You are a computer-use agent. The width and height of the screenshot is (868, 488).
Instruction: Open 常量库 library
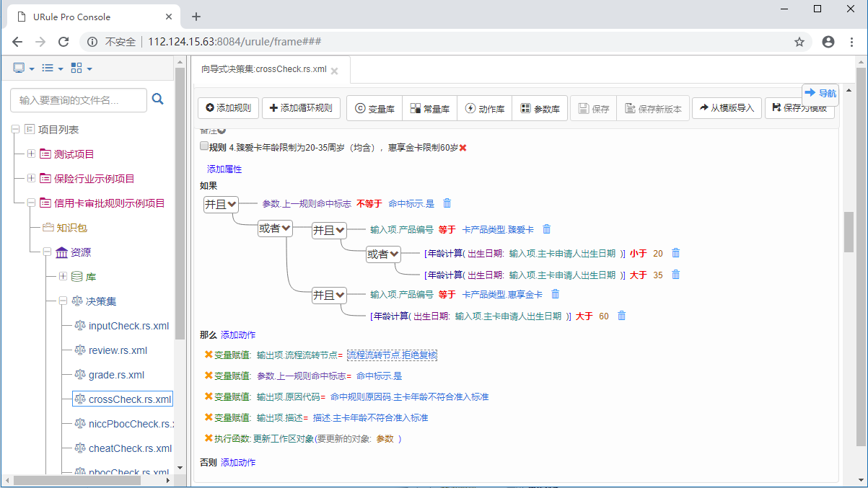[x=429, y=108]
